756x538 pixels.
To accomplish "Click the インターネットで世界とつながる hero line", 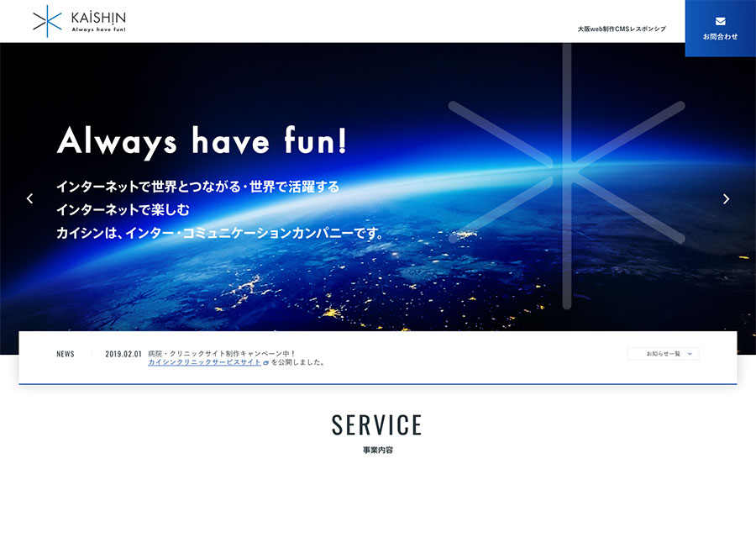I will pos(198,187).
